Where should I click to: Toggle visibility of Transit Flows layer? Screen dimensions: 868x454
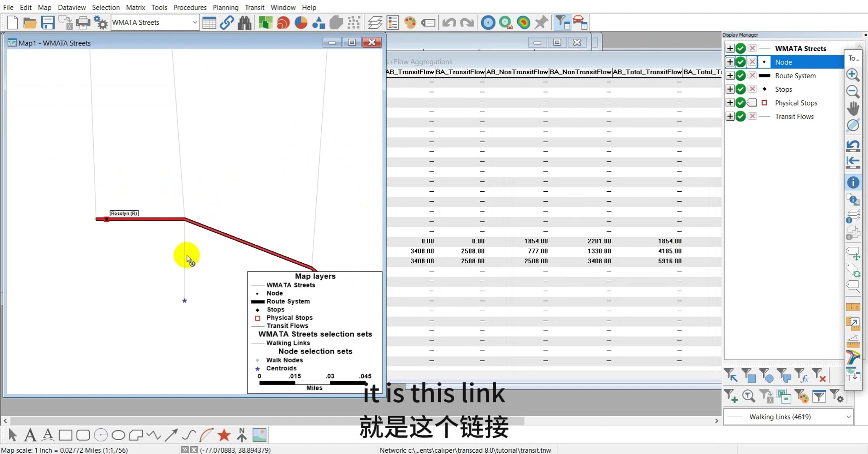coord(741,116)
